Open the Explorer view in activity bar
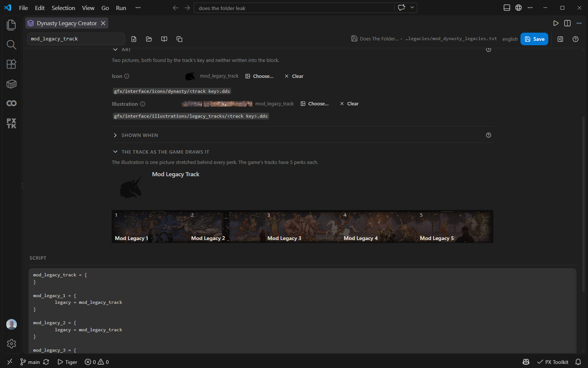The image size is (588, 368). pos(12,25)
